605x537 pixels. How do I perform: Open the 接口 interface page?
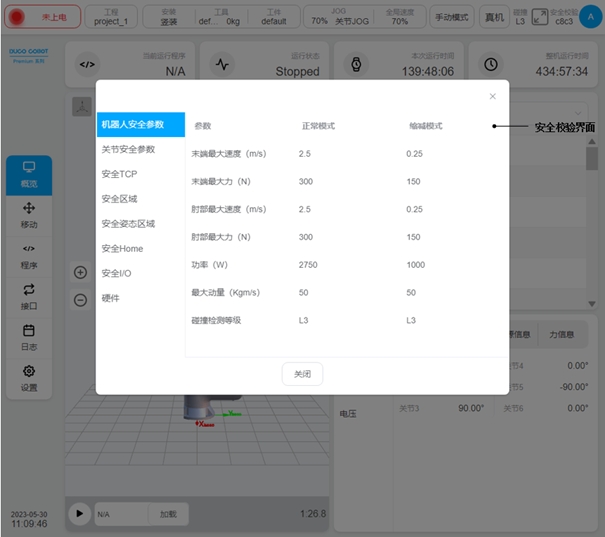click(29, 296)
